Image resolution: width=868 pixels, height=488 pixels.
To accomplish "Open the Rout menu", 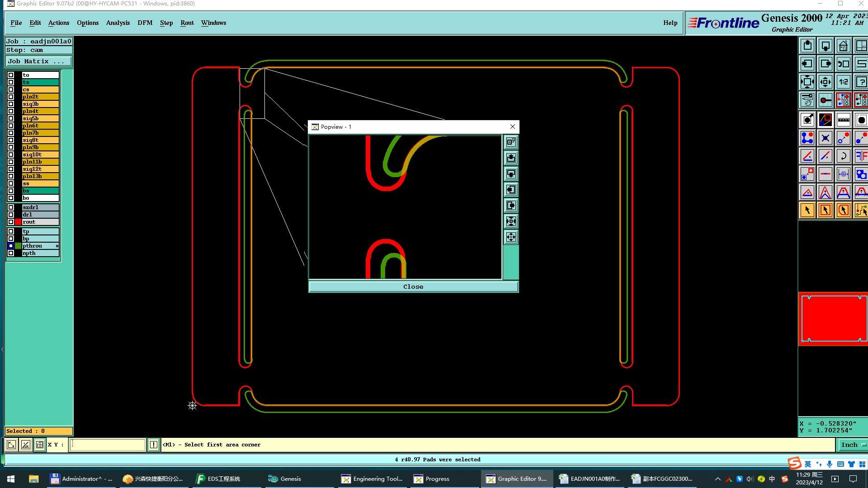I will tap(187, 23).
